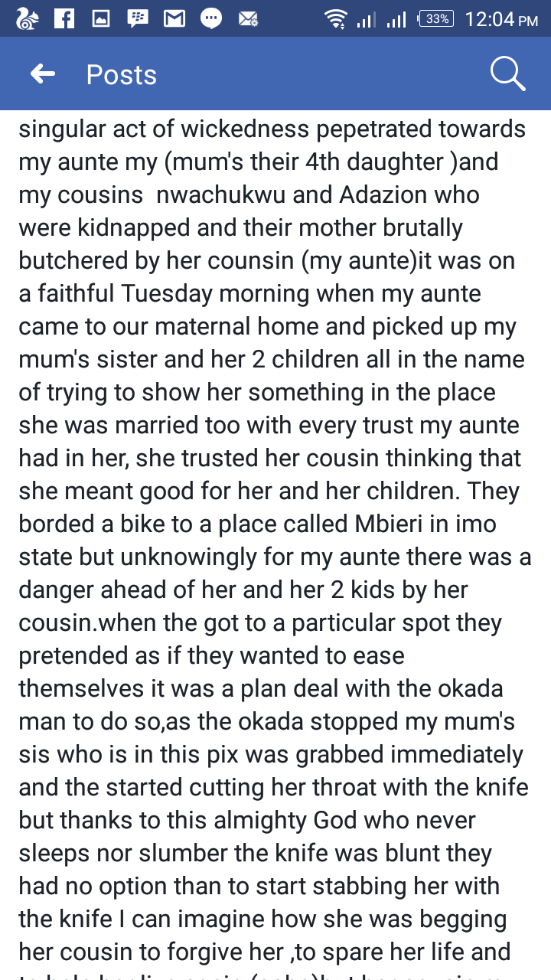Tap the BBM notification icon
551x980 pixels.
[x=138, y=19]
